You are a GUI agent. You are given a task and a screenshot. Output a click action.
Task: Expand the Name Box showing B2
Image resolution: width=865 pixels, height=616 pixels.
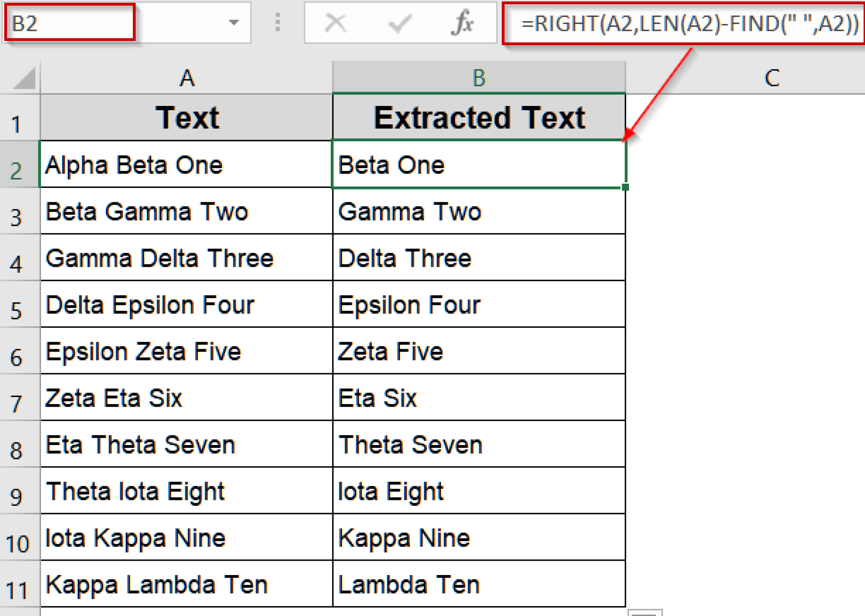[x=68, y=23]
